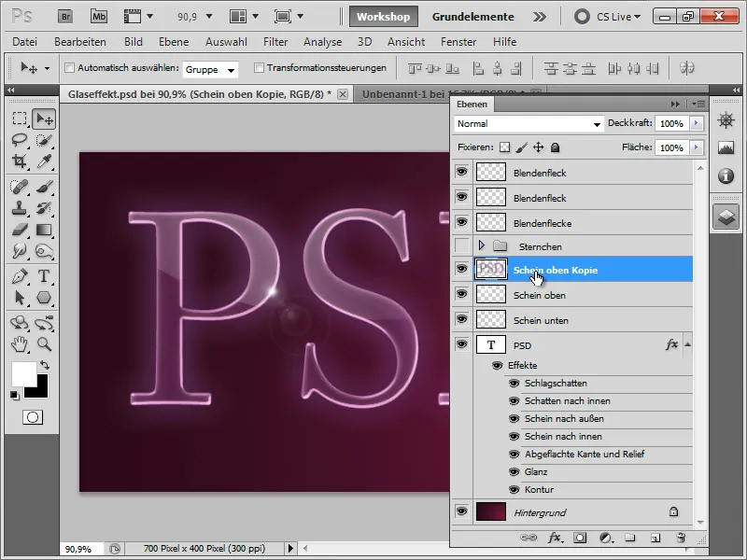Create a new layer icon

coord(655,538)
